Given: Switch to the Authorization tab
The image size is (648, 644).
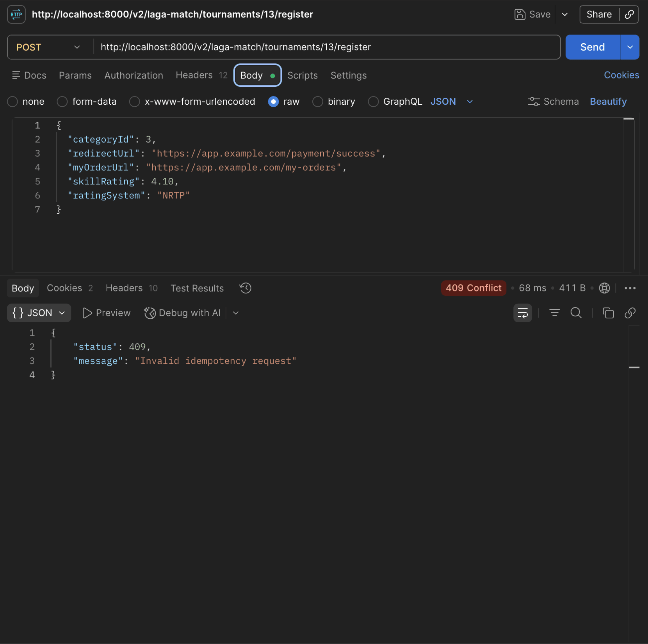Looking at the screenshot, I should (134, 75).
